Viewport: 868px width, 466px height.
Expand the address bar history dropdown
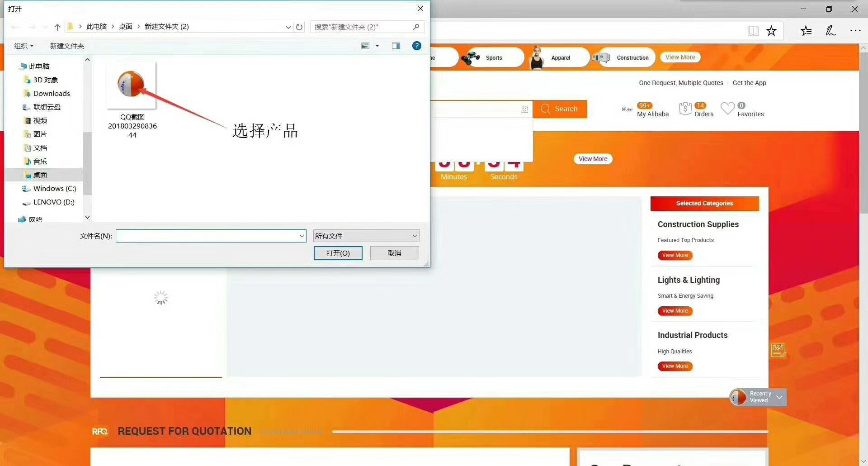click(x=288, y=27)
